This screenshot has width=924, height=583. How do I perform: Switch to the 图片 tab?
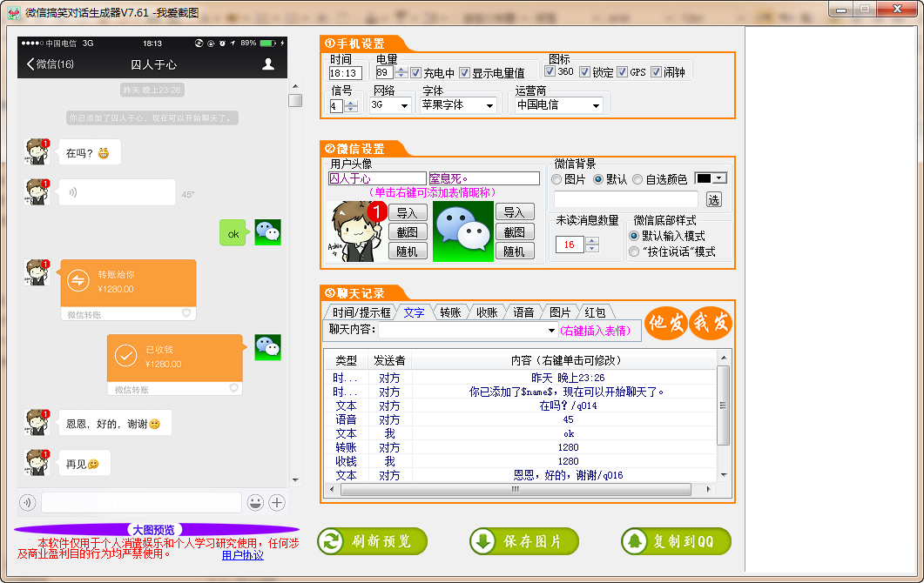pos(560,312)
